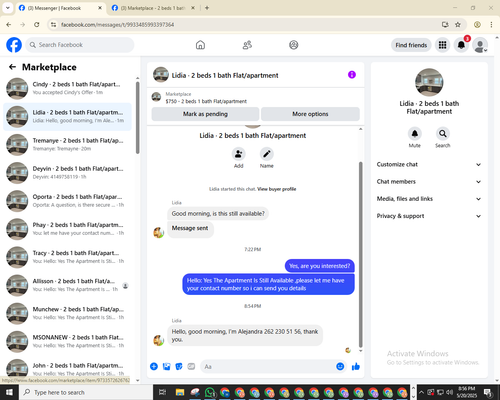The image size is (500, 400).
Task: Expand the Chat members section
Action: [429, 182]
